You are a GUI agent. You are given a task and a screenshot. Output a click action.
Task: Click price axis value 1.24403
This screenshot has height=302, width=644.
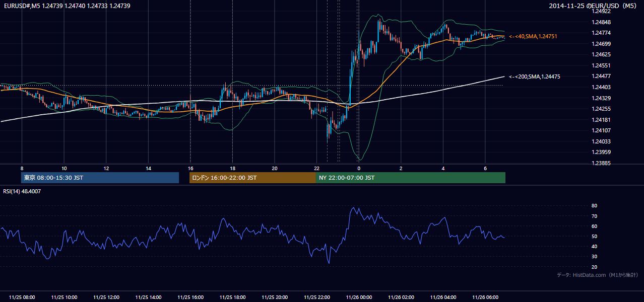[601, 87]
